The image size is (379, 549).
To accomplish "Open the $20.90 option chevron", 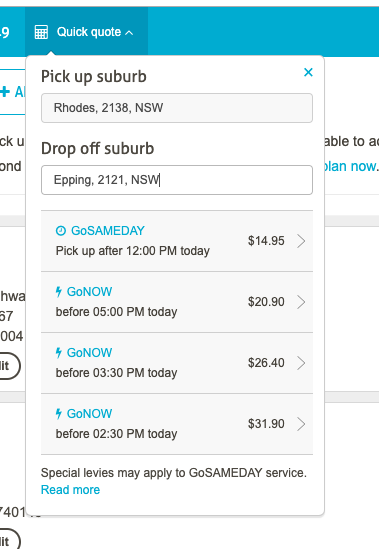I will [301, 302].
